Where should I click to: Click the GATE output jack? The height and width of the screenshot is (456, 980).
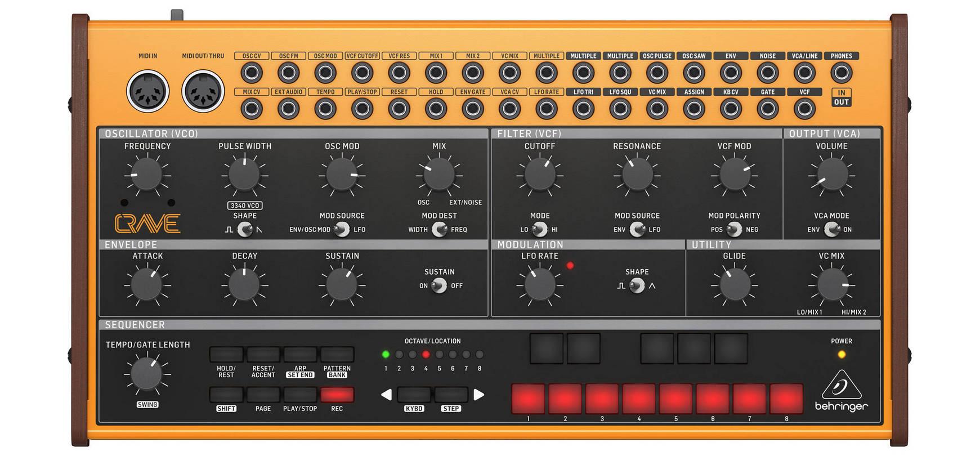point(768,109)
